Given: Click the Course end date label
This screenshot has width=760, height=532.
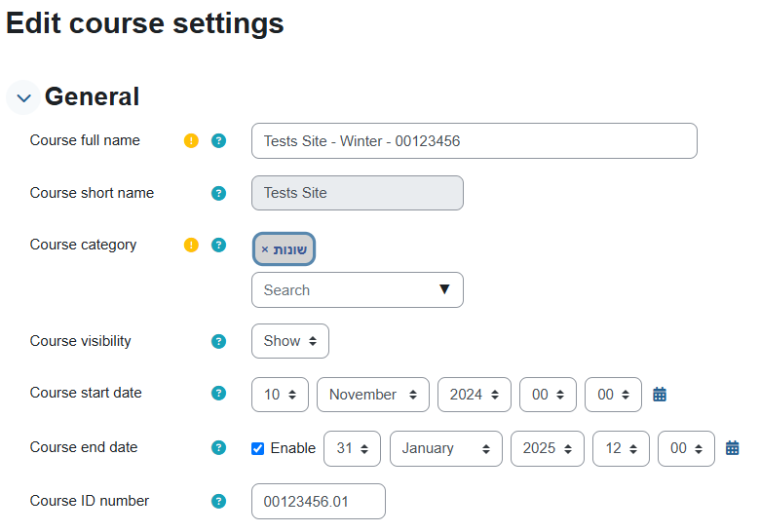Looking at the screenshot, I should click(84, 447).
